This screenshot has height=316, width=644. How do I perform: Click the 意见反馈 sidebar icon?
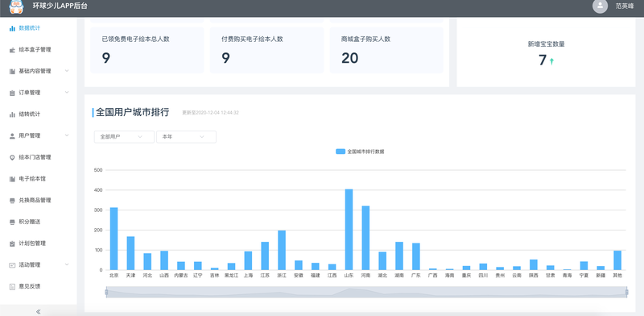(12, 286)
